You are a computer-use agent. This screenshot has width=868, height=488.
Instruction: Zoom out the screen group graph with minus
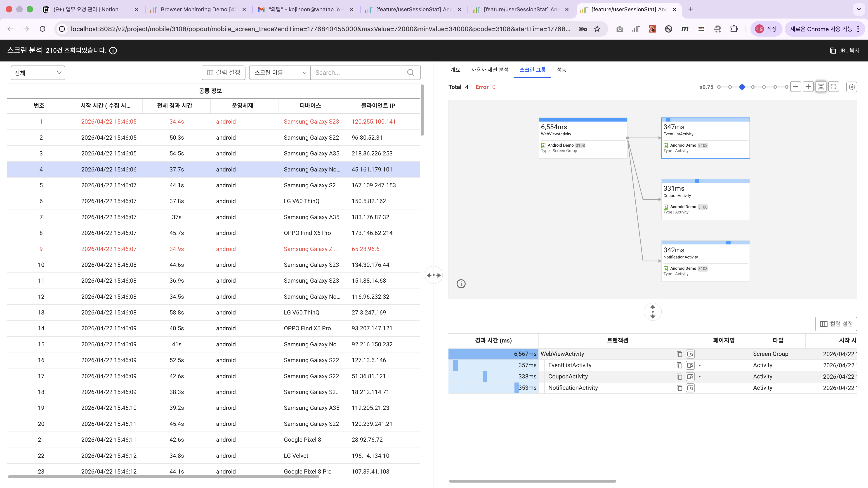796,87
